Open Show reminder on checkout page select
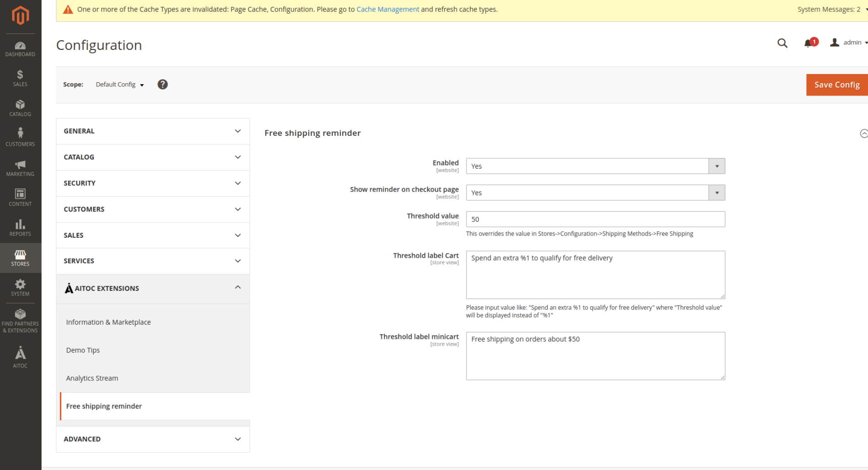Screen dimensions: 868x470 [595, 192]
